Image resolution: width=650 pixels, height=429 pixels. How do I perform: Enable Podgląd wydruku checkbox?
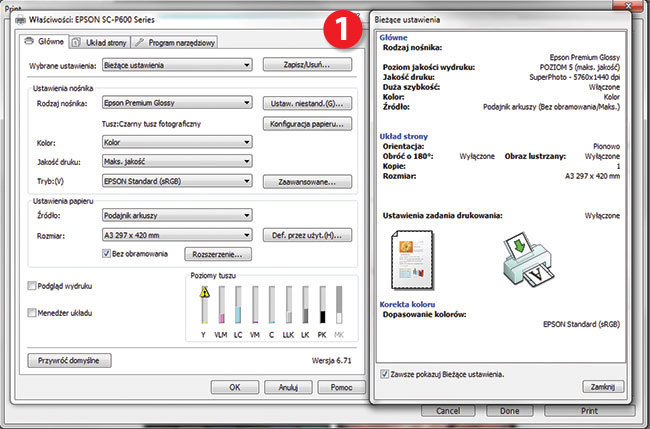(31, 286)
